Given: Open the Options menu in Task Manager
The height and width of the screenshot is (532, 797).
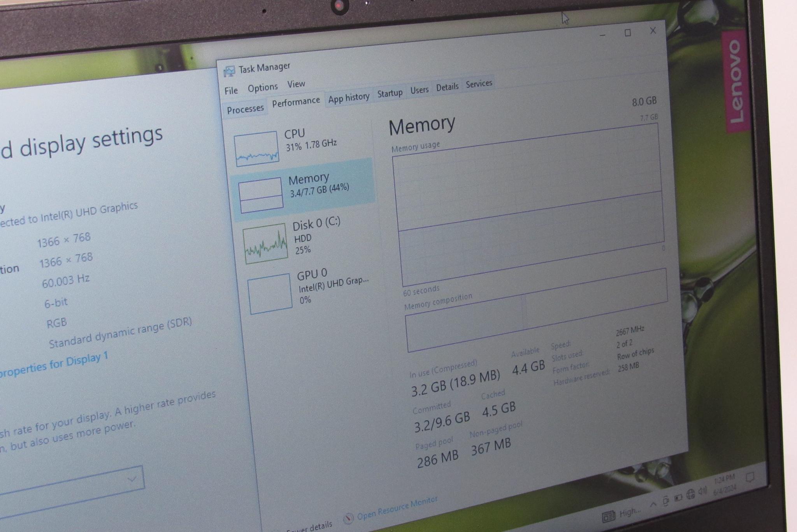Looking at the screenshot, I should click(x=263, y=87).
